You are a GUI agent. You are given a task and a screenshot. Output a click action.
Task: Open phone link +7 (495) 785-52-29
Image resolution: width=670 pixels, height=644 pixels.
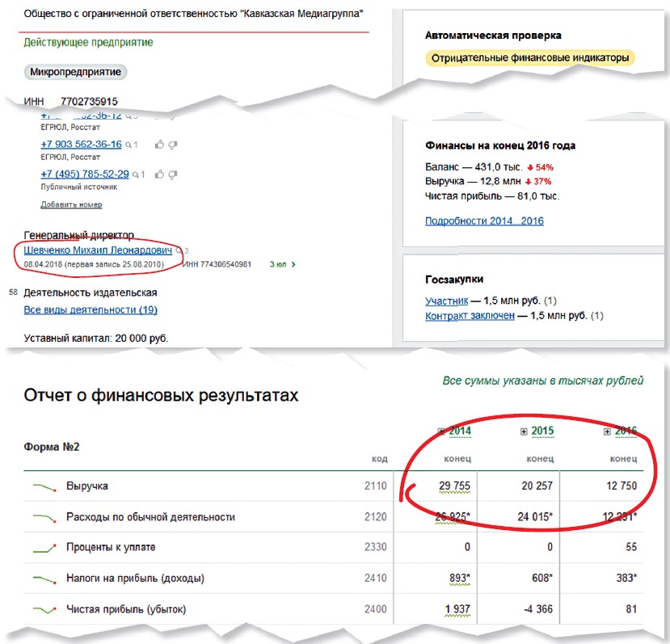pos(85,175)
